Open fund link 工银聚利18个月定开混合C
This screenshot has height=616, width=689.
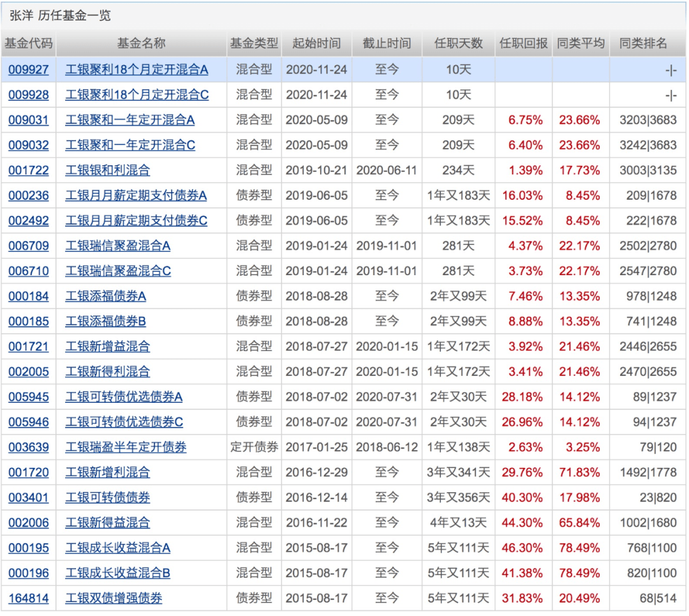137,94
